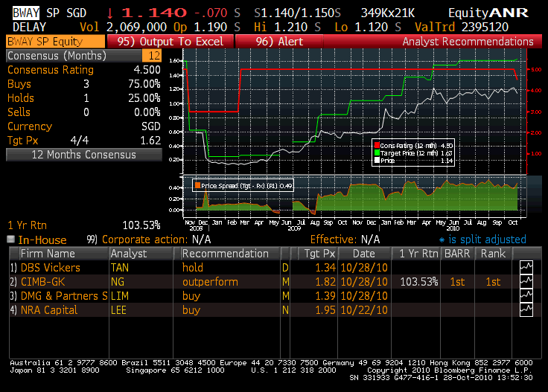Sort by Analyst column header
Image resolution: width=548 pixels, height=392 pixels.
141,254
